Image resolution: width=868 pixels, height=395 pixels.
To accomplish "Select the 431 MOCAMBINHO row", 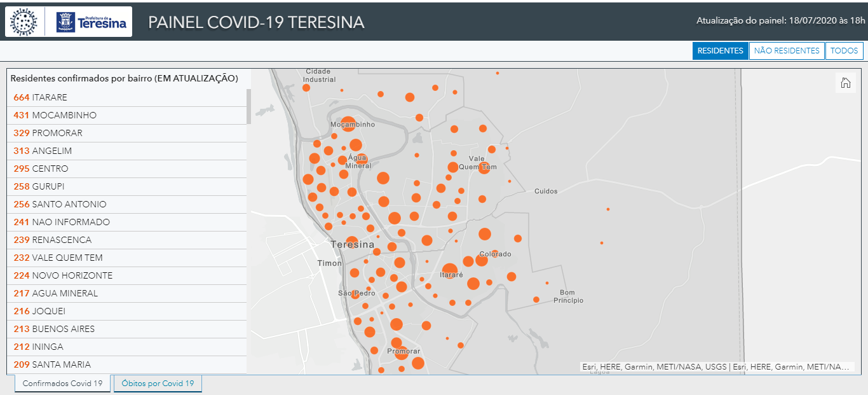I will click(127, 115).
